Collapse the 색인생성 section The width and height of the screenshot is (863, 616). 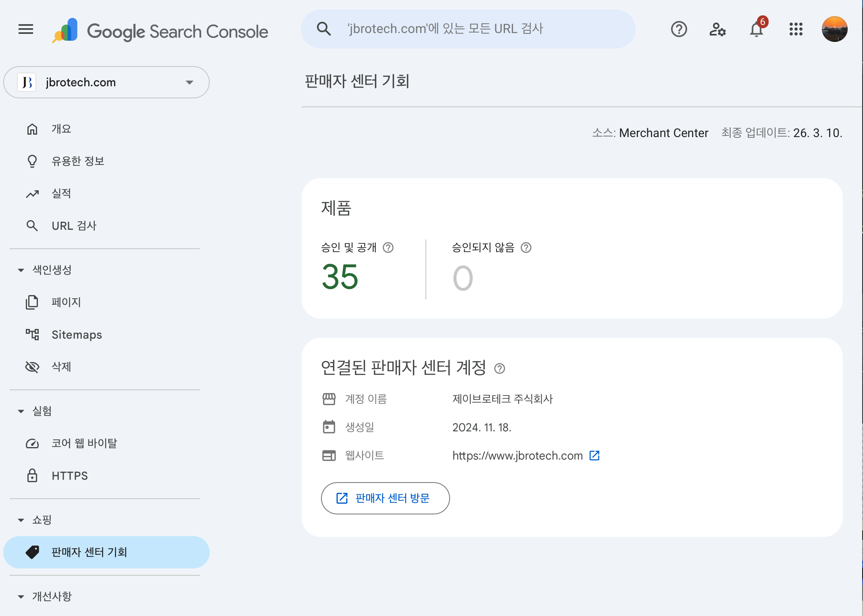point(21,270)
